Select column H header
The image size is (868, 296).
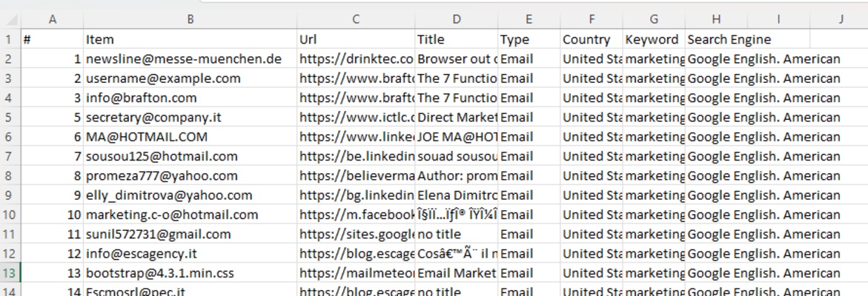[716, 19]
